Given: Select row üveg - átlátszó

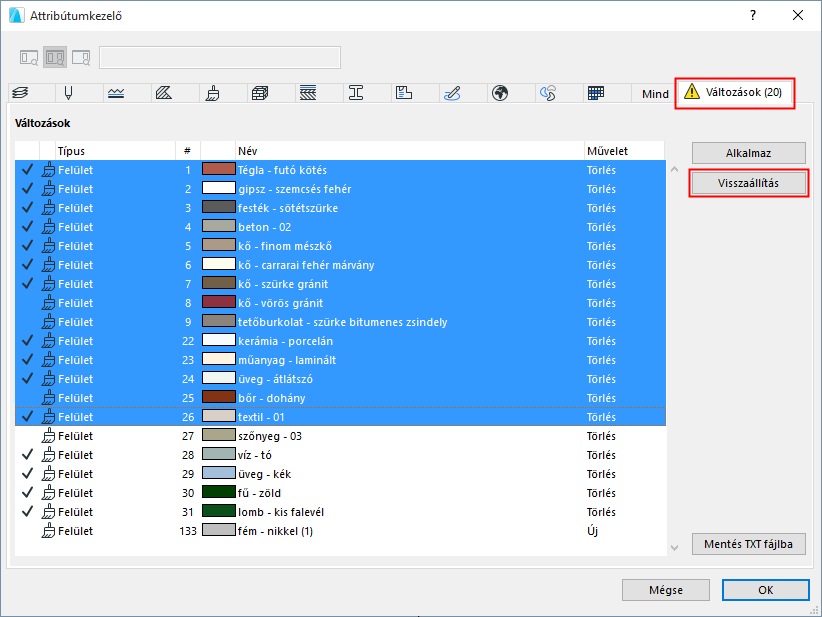Looking at the screenshot, I should (340, 379).
